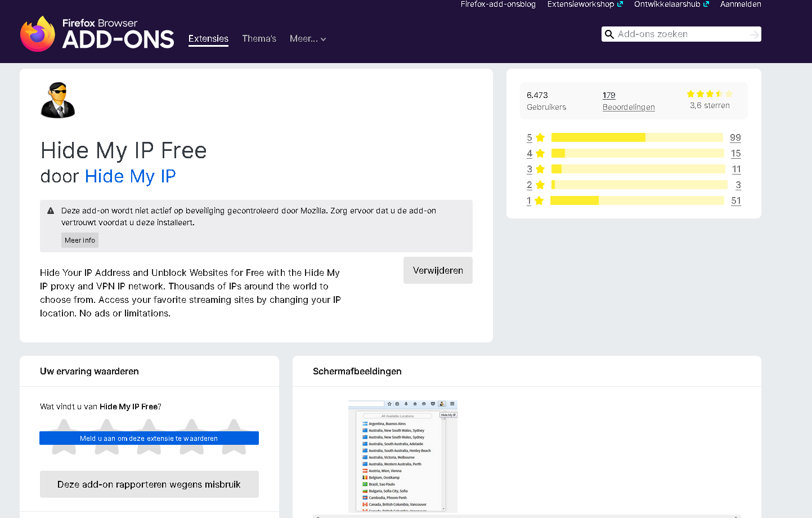This screenshot has height=518, width=812.
Task: Click Aanmelden to sign in
Action: (x=741, y=5)
